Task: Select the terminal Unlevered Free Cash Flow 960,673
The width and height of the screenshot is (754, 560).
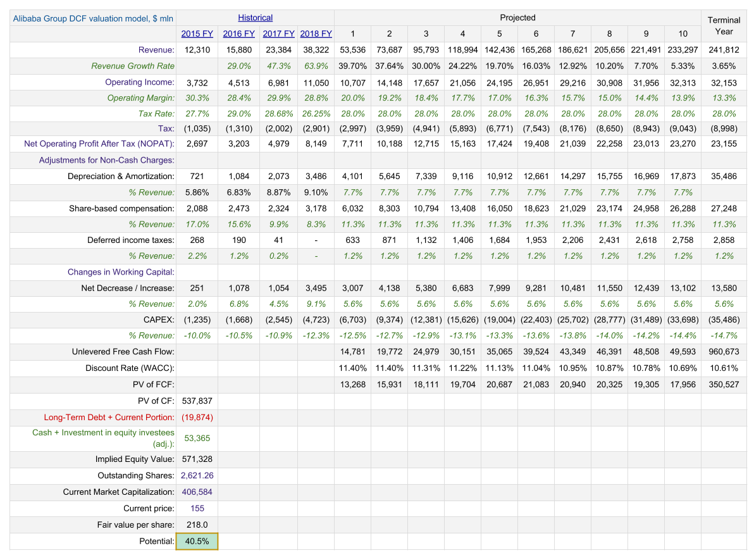Action: [x=724, y=352]
